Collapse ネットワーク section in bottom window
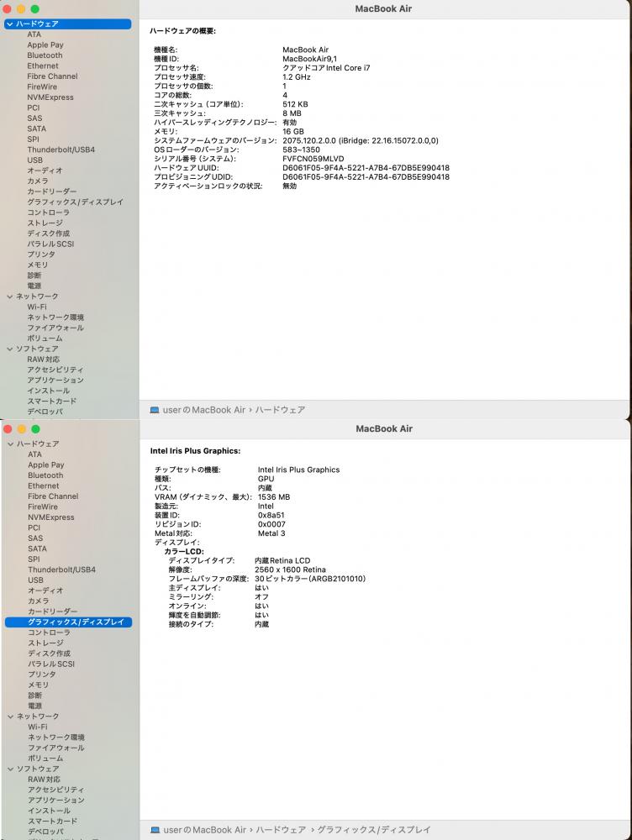 [10, 717]
